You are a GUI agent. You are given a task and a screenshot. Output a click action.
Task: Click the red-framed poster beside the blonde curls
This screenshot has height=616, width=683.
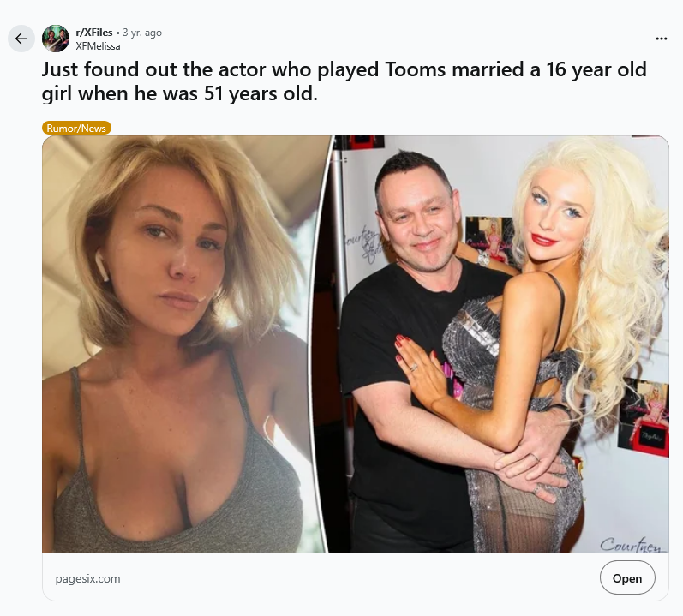click(x=644, y=418)
